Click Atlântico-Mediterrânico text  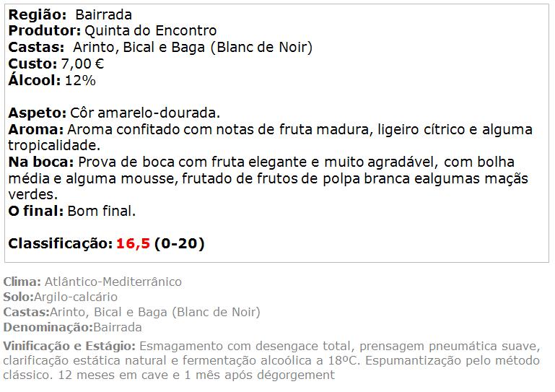click(113, 282)
